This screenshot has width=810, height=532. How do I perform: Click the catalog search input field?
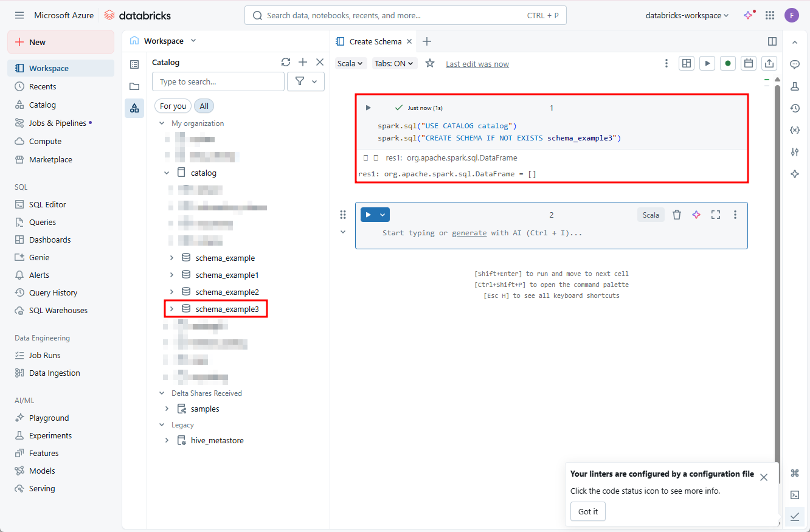click(218, 81)
